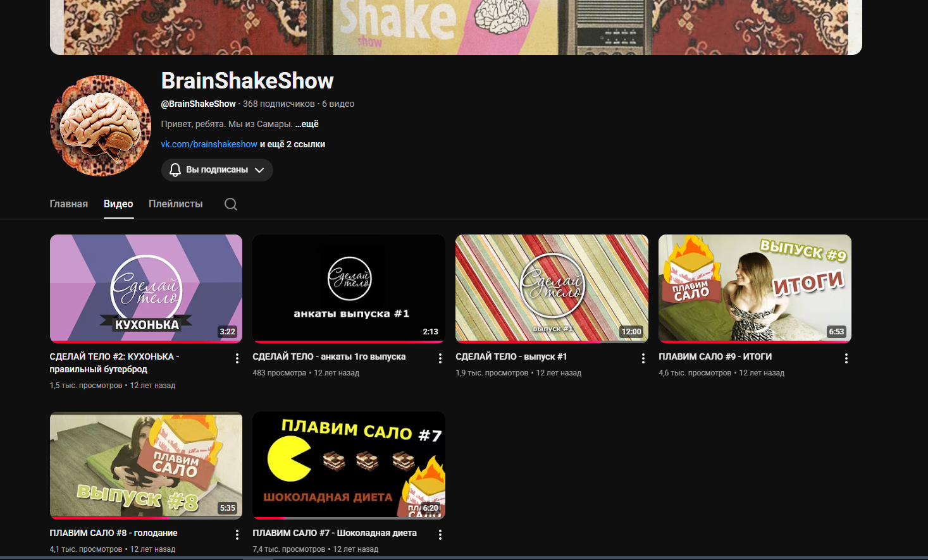This screenshot has width=928, height=560.
Task: Switch to the Главная tab
Action: tap(69, 204)
